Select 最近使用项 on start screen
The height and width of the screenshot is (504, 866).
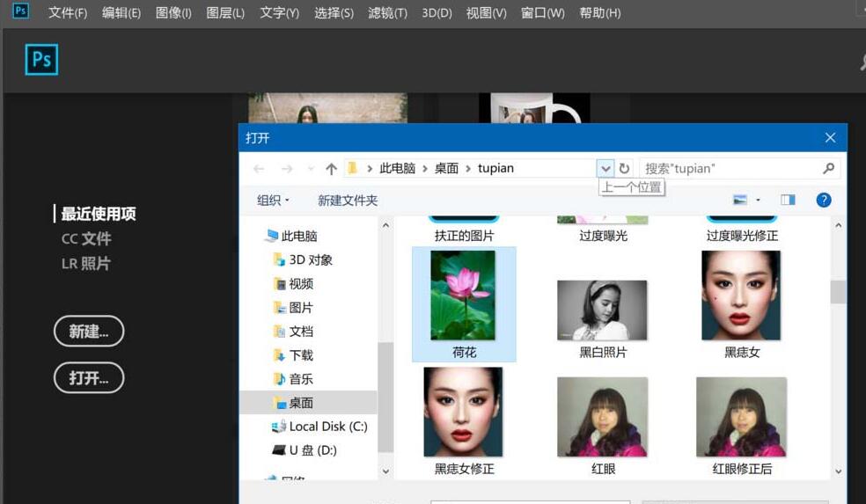click(99, 214)
